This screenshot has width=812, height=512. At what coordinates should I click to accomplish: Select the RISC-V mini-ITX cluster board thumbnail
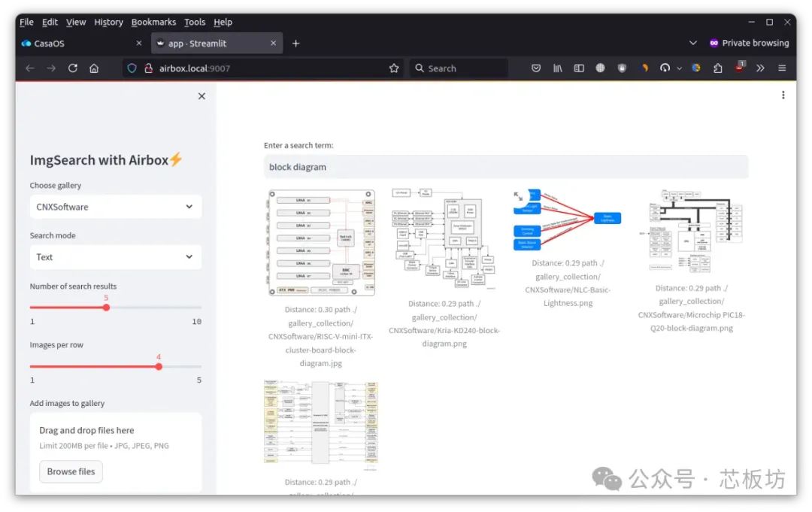pyautogui.click(x=321, y=243)
